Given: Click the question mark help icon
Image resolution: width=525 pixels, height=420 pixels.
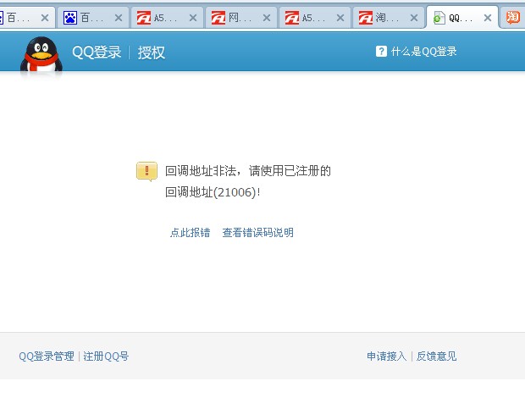Looking at the screenshot, I should point(381,52).
